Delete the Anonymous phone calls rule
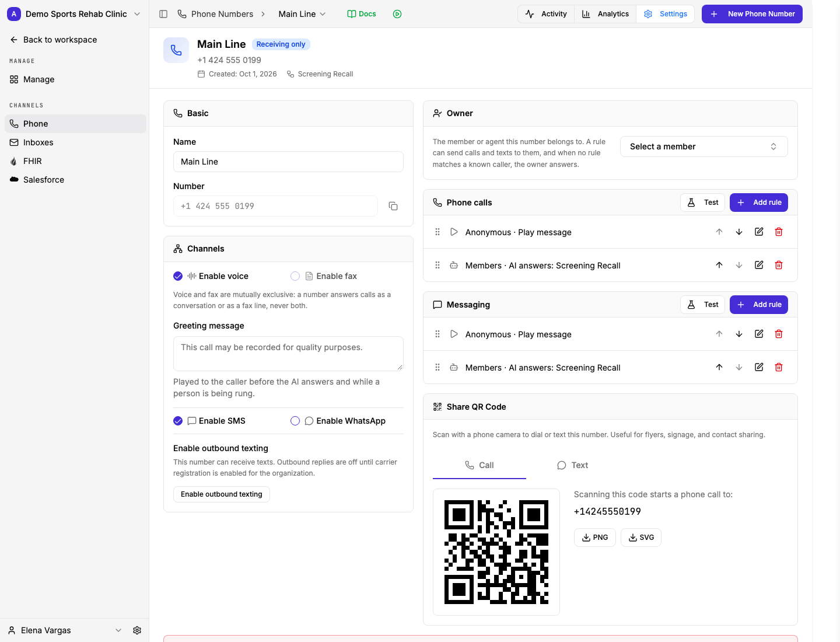Image resolution: width=840 pixels, height=642 pixels. [x=778, y=232]
